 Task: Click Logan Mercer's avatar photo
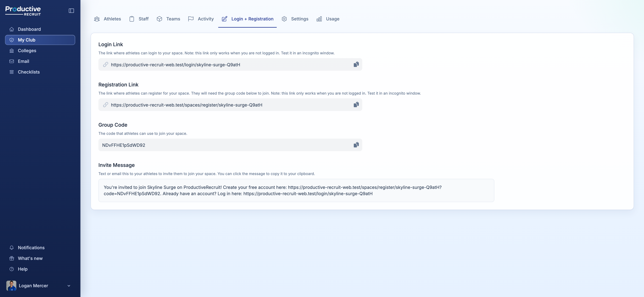[11, 286]
